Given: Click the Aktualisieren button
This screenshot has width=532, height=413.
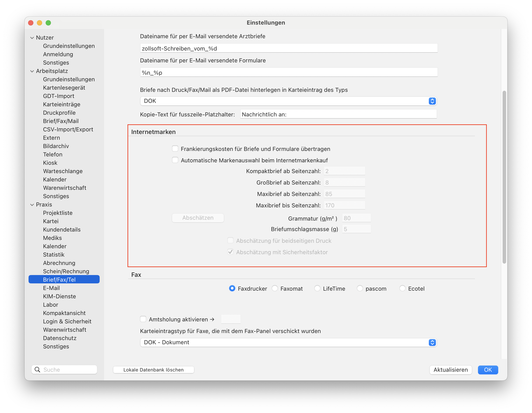Looking at the screenshot, I should point(451,370).
